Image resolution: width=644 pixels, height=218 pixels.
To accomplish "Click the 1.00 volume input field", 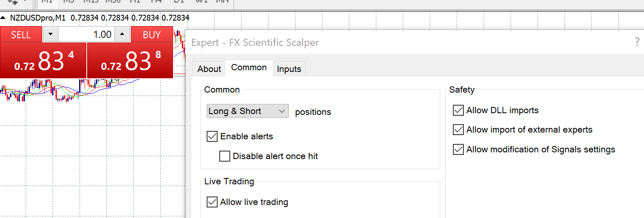I will 86,35.
